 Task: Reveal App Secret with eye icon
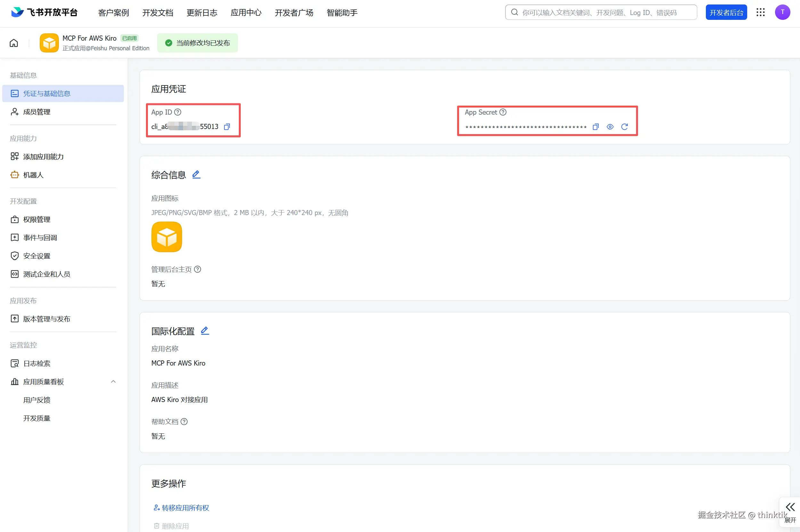point(610,126)
